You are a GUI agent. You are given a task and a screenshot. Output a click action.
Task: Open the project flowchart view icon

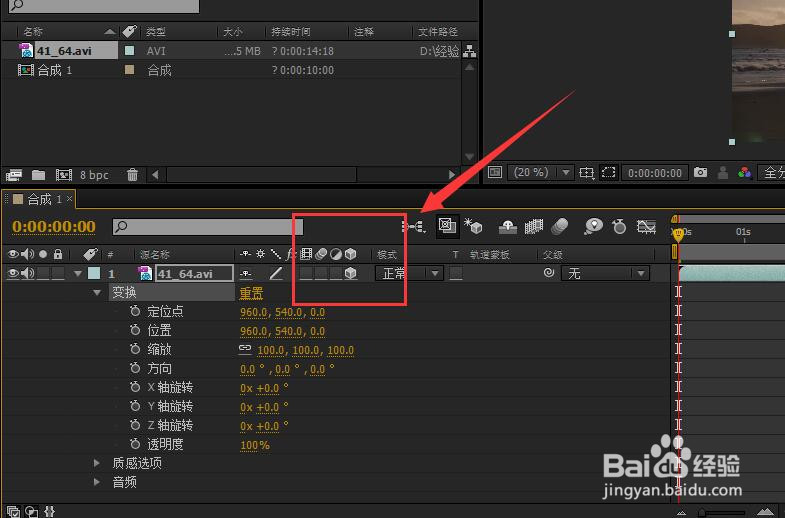[x=470, y=51]
